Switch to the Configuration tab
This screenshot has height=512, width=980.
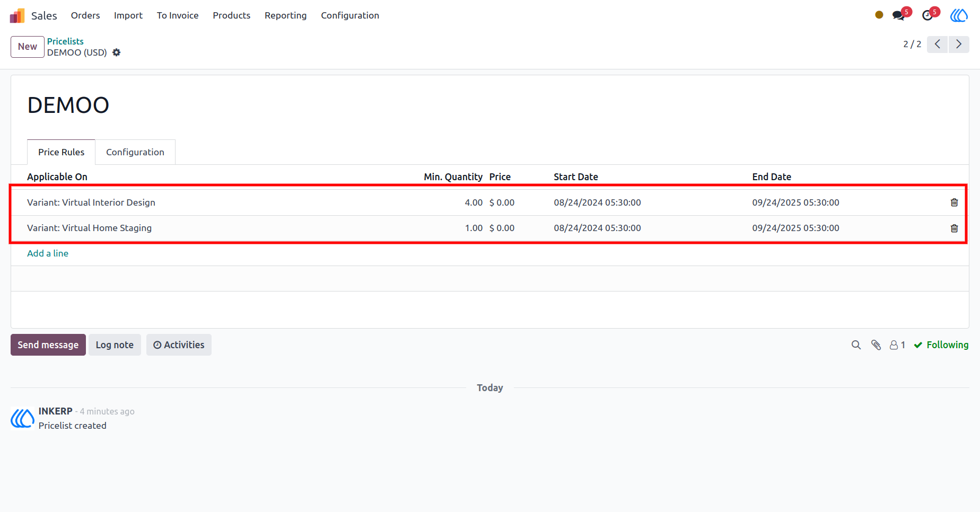click(x=135, y=152)
